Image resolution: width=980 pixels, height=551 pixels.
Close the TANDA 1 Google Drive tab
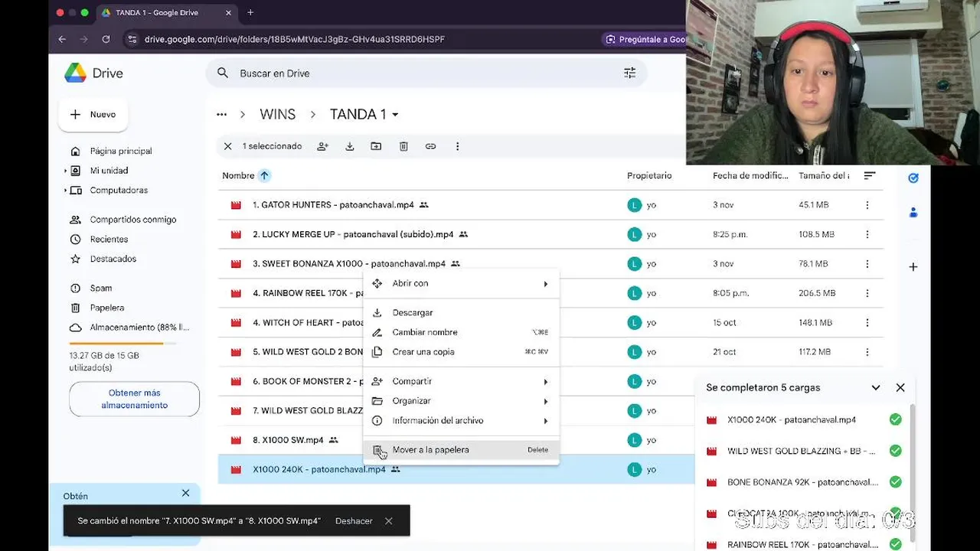tap(228, 12)
